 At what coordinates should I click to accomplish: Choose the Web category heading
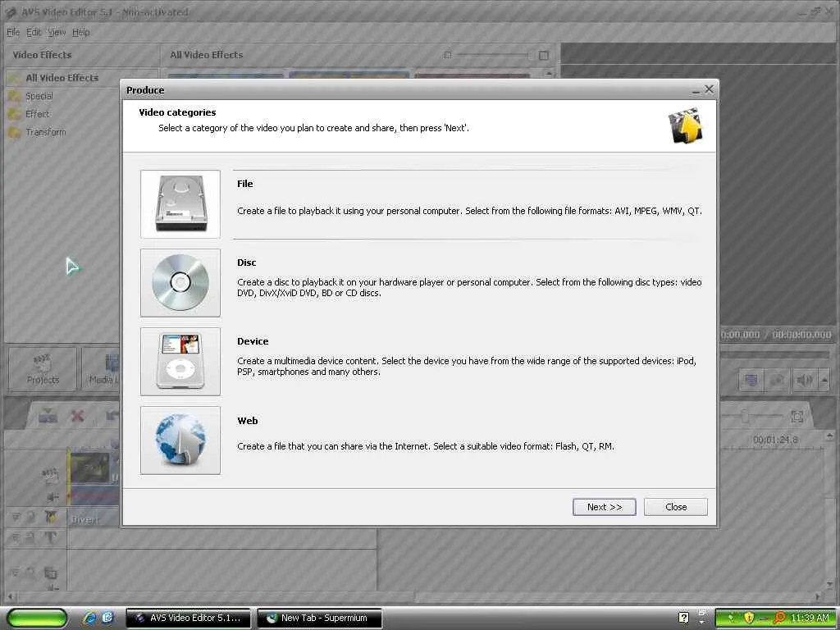tap(248, 421)
